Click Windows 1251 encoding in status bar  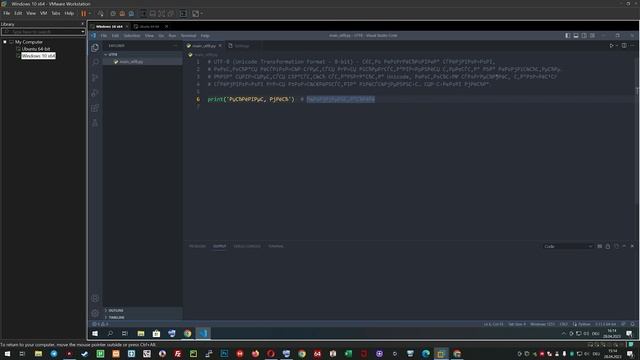542,324
